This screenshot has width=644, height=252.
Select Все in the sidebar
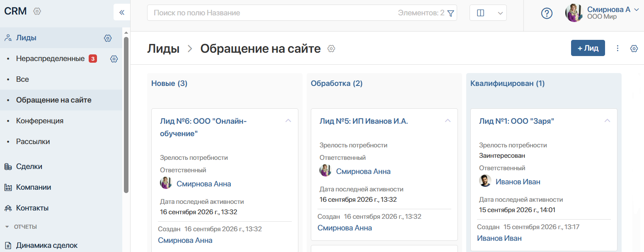(61, 79)
